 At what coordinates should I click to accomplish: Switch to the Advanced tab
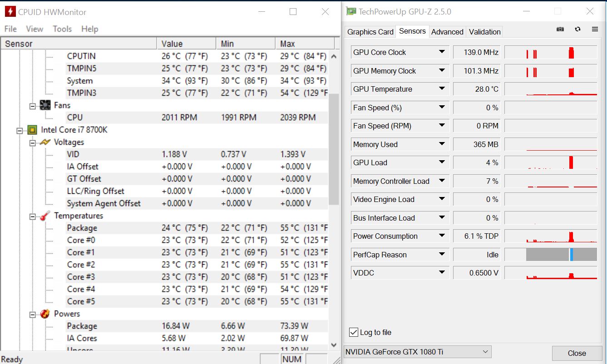[x=447, y=32]
